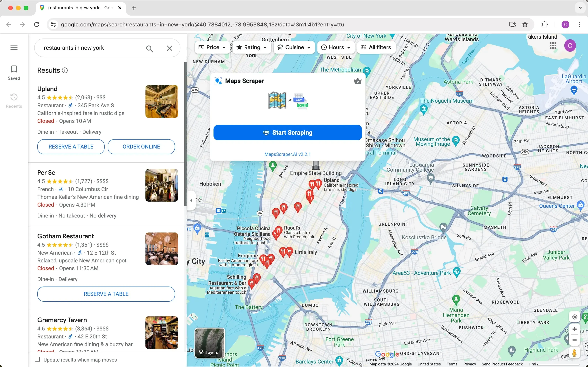This screenshot has width=588, height=367.
Task: Open the main Google Maps menu
Action: [x=14, y=48]
